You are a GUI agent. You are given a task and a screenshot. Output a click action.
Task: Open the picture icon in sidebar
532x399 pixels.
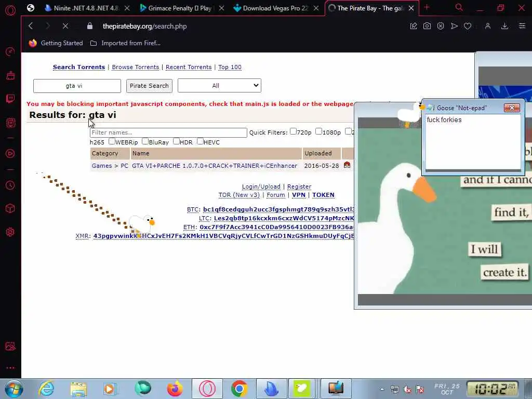coord(10,346)
